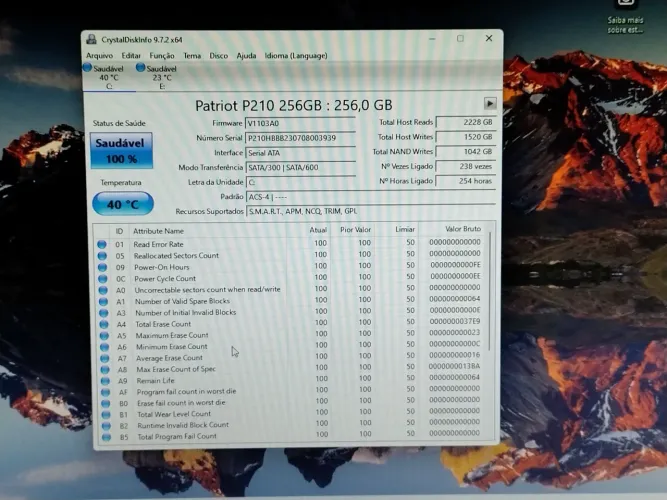Viewport: 667px width, 500px height.
Task: Click the status circle of Max Erase Count of Spec
Action: (105, 369)
